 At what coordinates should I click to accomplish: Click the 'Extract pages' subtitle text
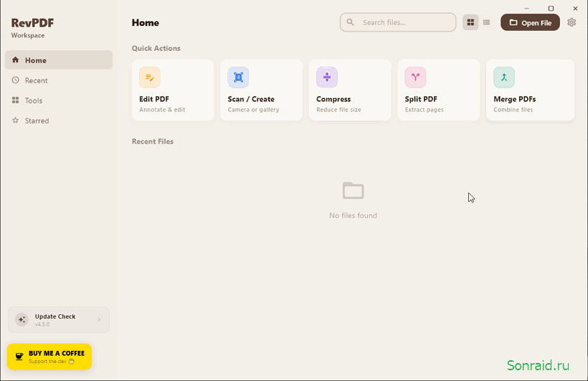[x=424, y=110]
